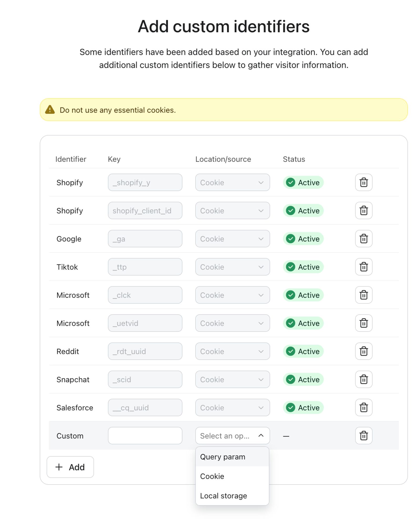
Task: Delete the _shopify_y identifier row
Action: pos(364,182)
